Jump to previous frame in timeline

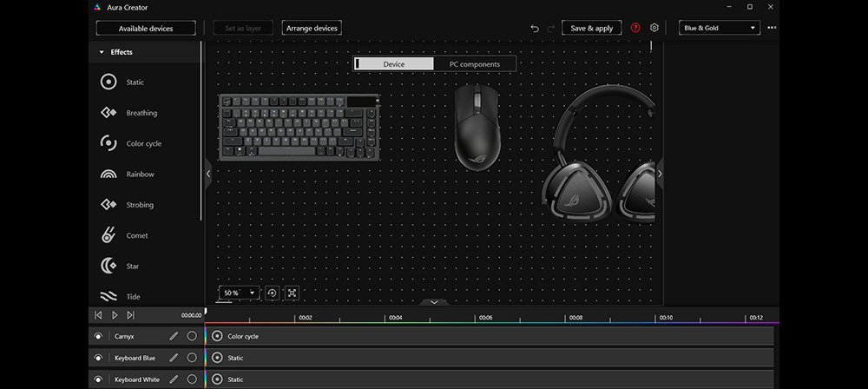(x=98, y=314)
